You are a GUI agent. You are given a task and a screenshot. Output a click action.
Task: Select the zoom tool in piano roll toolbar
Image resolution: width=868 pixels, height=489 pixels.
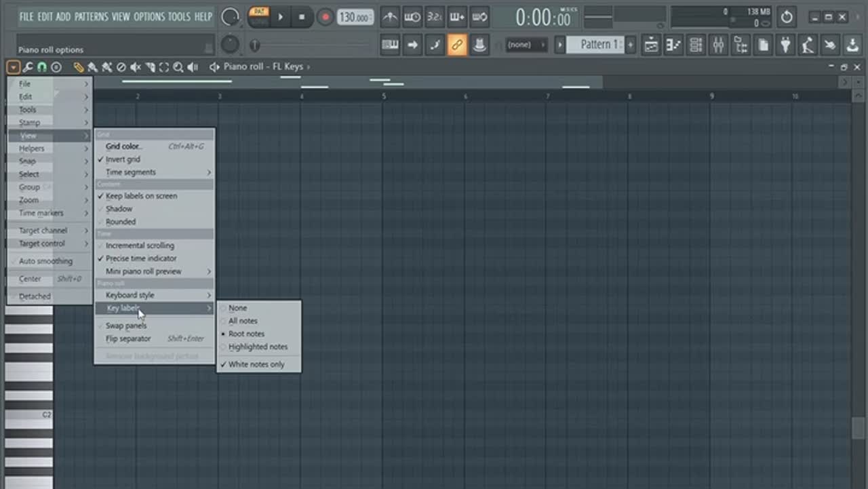pos(178,67)
